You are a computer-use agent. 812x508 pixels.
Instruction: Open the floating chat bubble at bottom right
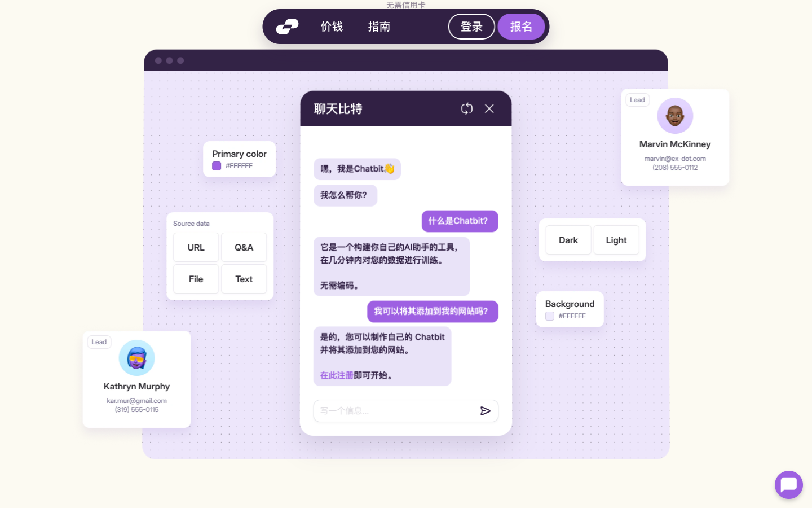pyautogui.click(x=788, y=485)
